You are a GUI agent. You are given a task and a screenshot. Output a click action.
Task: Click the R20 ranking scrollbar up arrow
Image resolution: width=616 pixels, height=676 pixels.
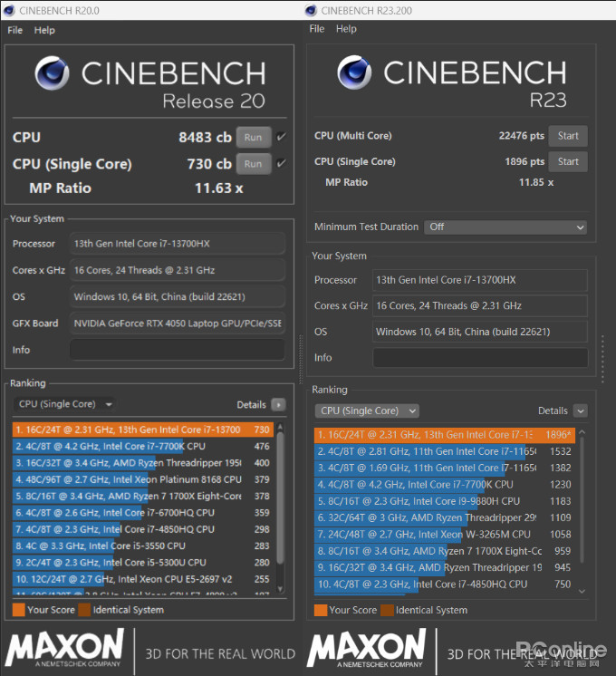click(x=280, y=427)
